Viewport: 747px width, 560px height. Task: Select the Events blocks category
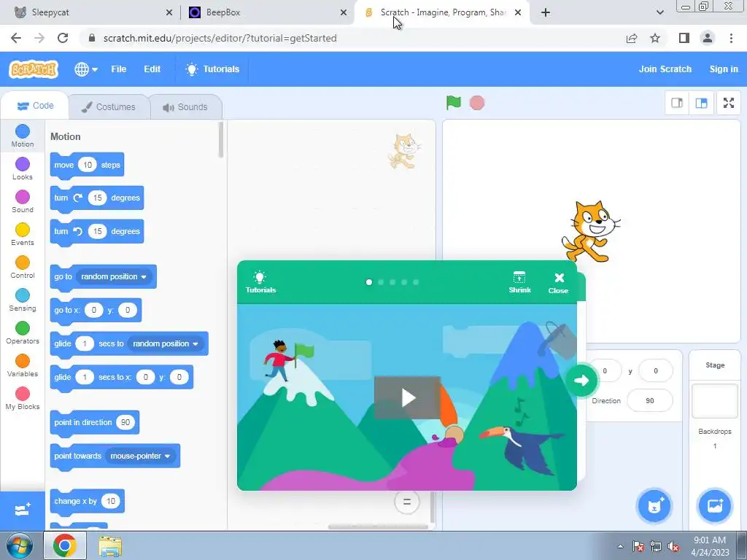tap(23, 234)
